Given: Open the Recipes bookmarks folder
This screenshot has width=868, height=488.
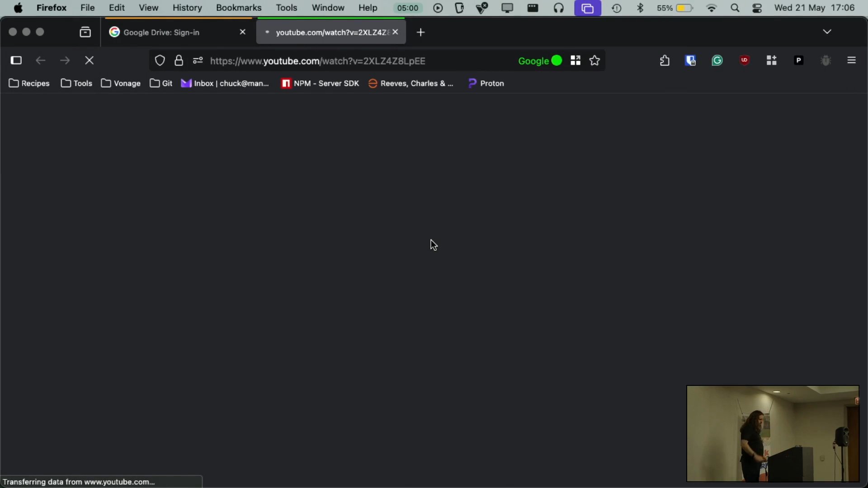Looking at the screenshot, I should 29,84.
